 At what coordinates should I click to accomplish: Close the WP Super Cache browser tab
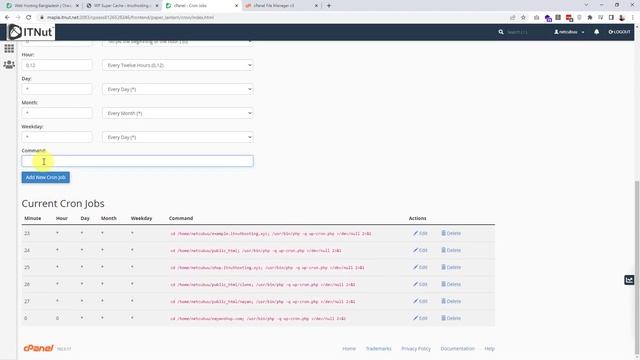point(157,6)
